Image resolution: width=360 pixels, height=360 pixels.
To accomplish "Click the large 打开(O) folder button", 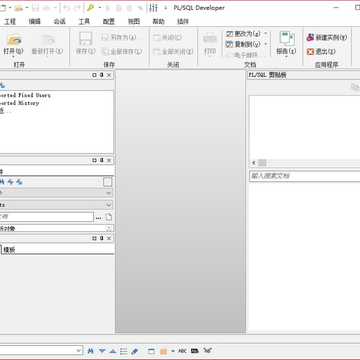I will 14,44.
